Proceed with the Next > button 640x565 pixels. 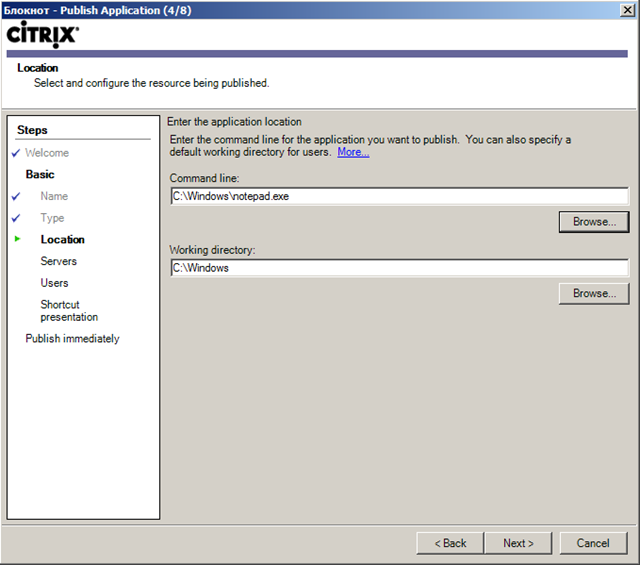coord(518,543)
